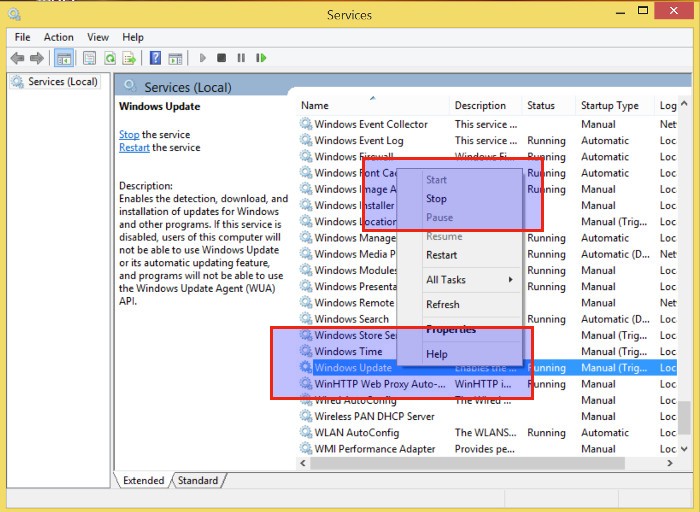Click the Pause Service toolbar icon
This screenshot has height=512, width=700.
241,58
